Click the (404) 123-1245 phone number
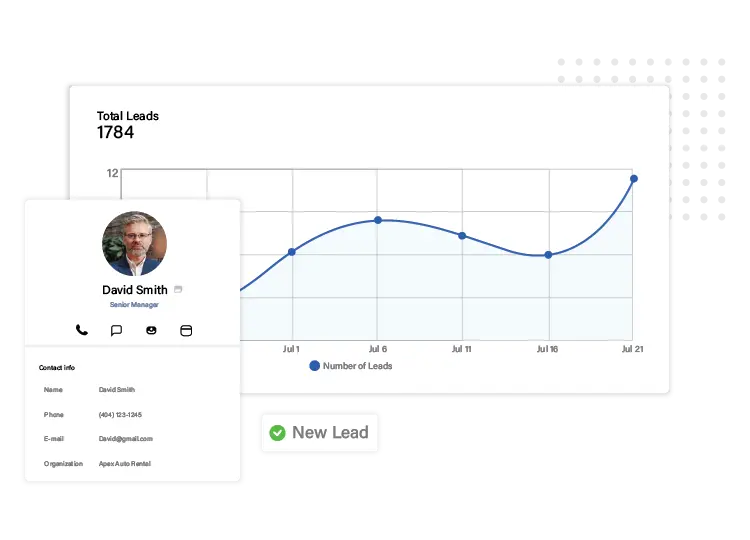The width and height of the screenshot is (750, 540). coord(120,414)
